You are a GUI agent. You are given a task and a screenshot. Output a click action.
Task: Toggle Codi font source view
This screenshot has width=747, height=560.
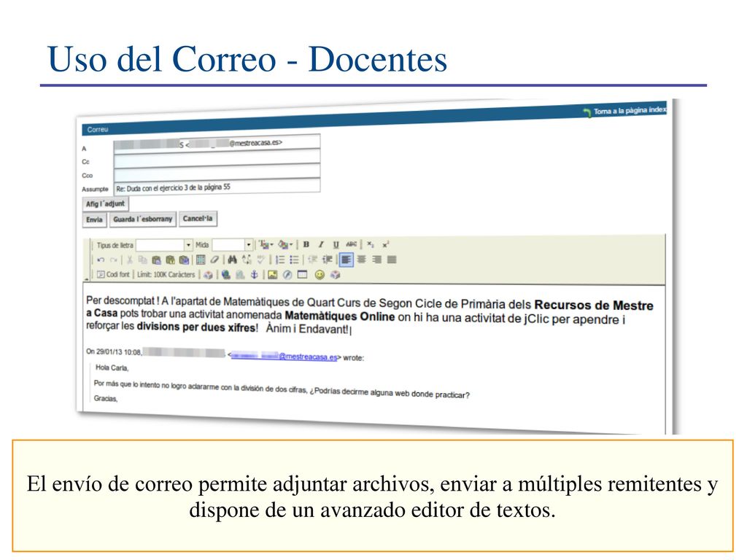point(113,275)
